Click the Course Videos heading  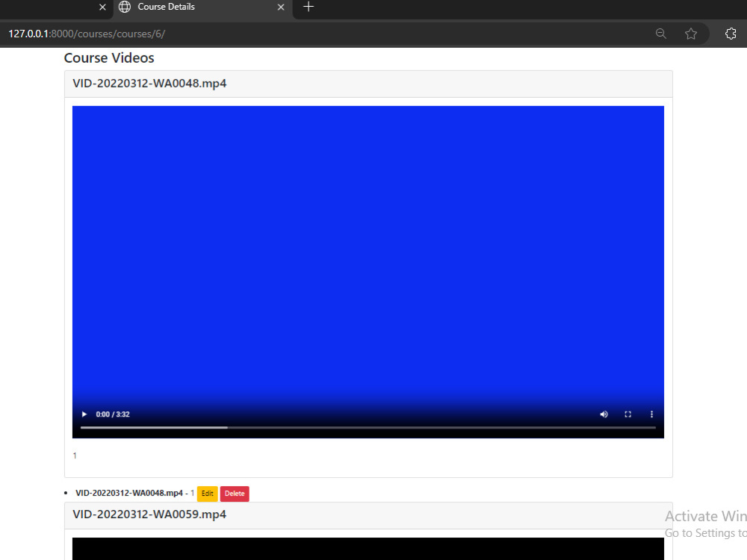(109, 57)
